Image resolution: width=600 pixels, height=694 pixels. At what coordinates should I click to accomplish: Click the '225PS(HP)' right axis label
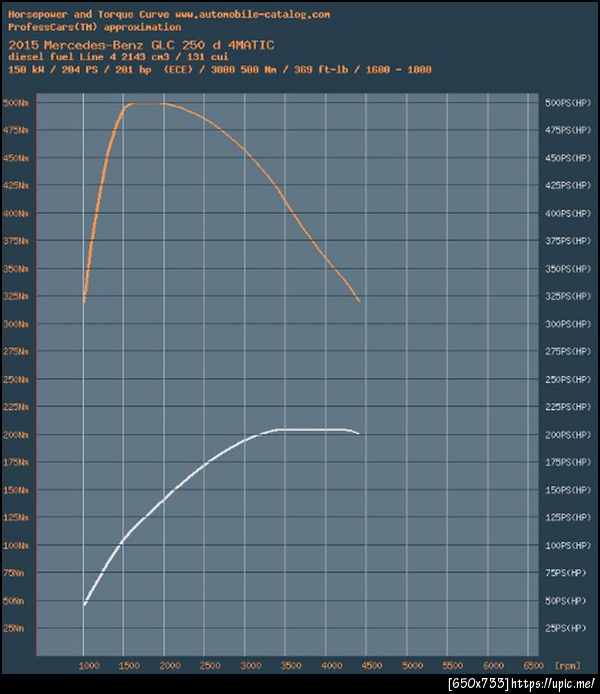point(568,407)
